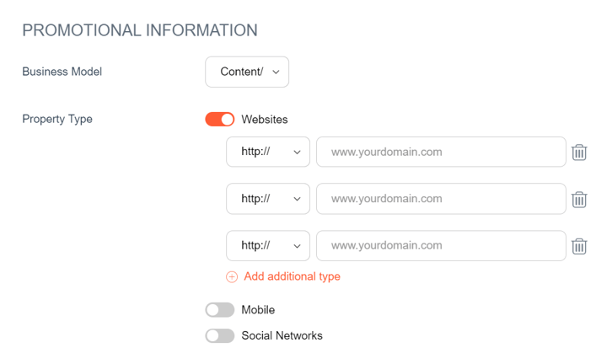
Task: Click the Business Model label
Action: pos(62,72)
